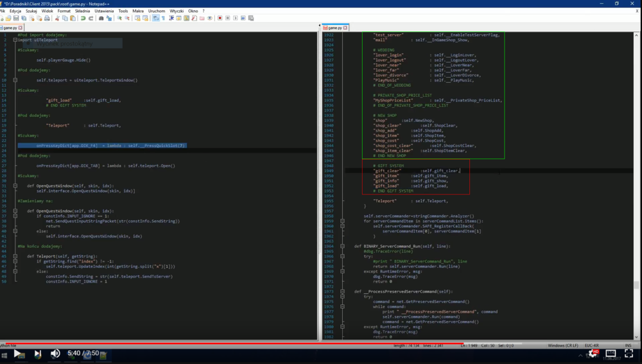Open the Szukaj menu
The image size is (642, 364).
pos(31,11)
